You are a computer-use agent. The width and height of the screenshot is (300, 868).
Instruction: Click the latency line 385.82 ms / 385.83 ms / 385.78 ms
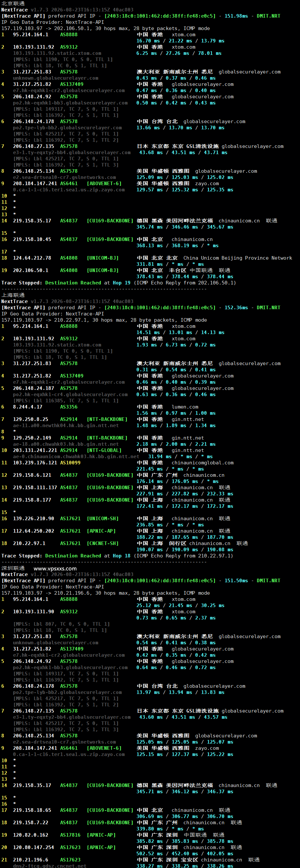coord(185,841)
